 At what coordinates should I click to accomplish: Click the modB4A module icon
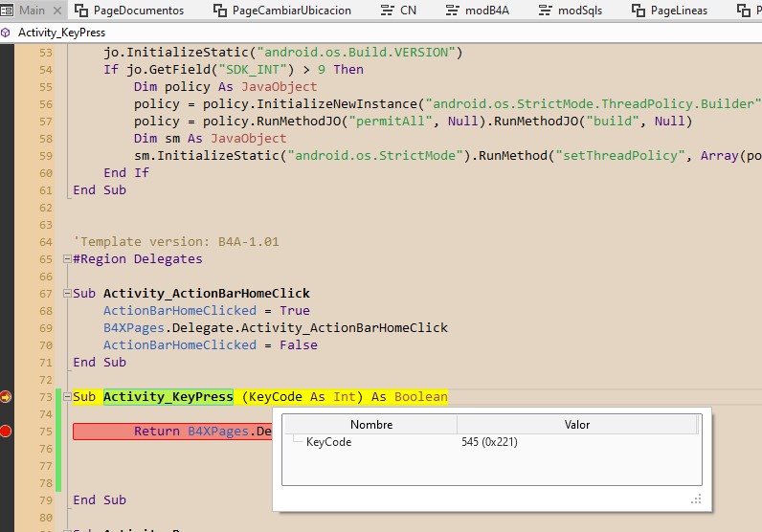click(453, 11)
